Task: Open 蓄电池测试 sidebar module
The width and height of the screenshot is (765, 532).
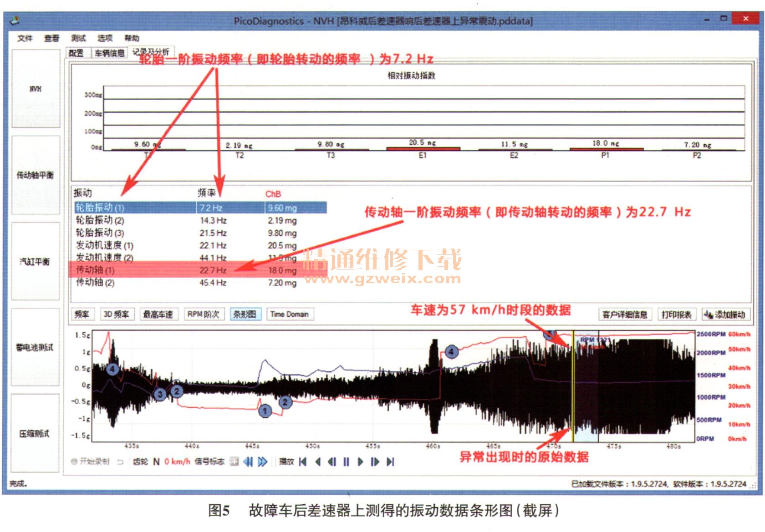Action: click(x=36, y=347)
